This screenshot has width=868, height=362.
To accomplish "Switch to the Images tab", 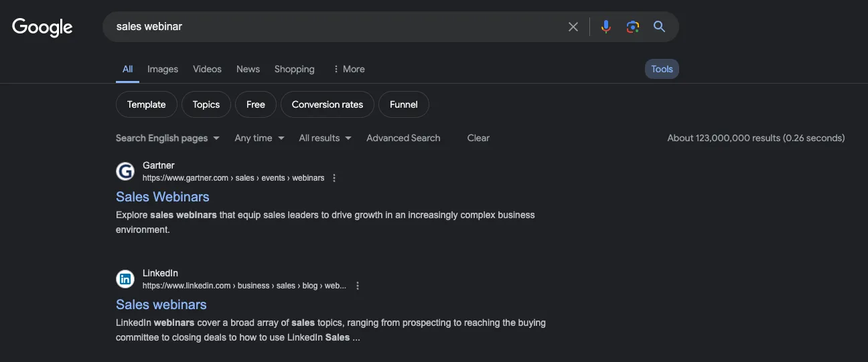I will (x=163, y=69).
